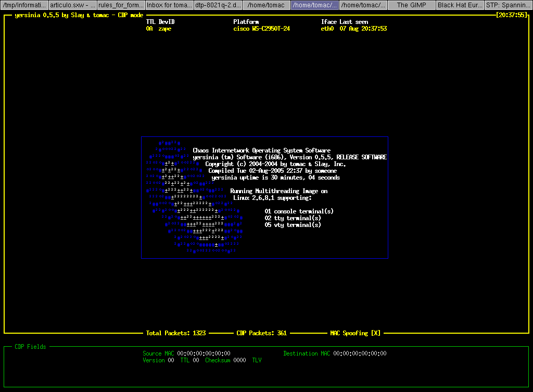
Task: Click the DevID column header
Action: point(167,22)
